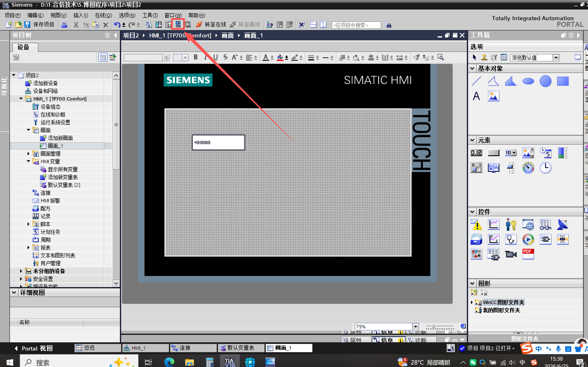Open the font color picker
This screenshot has height=367, width=588.
click(x=266, y=57)
